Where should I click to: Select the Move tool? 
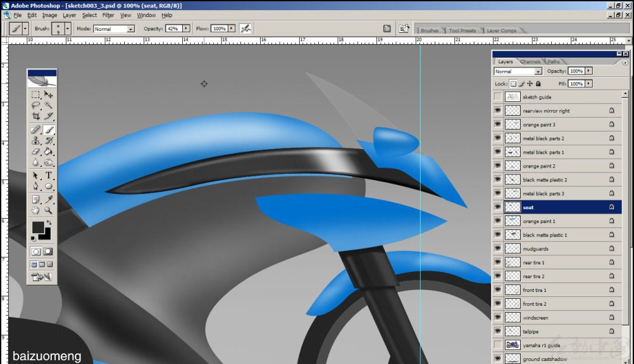[x=49, y=95]
